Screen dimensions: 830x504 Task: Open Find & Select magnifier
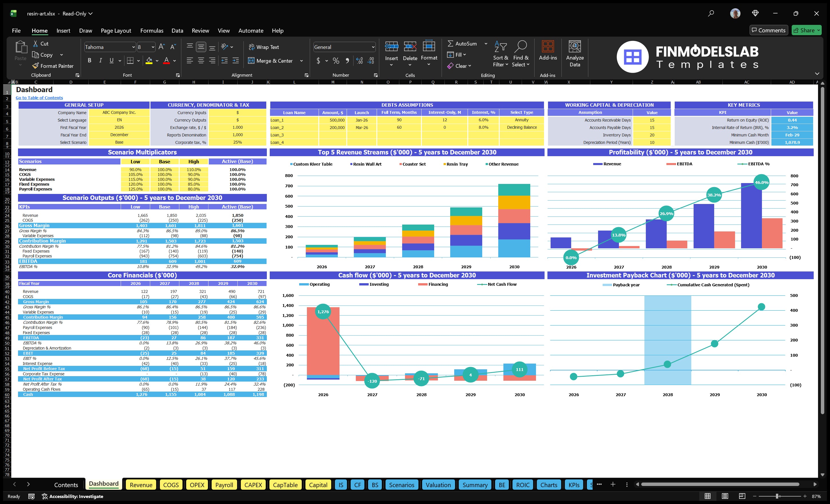point(521,46)
